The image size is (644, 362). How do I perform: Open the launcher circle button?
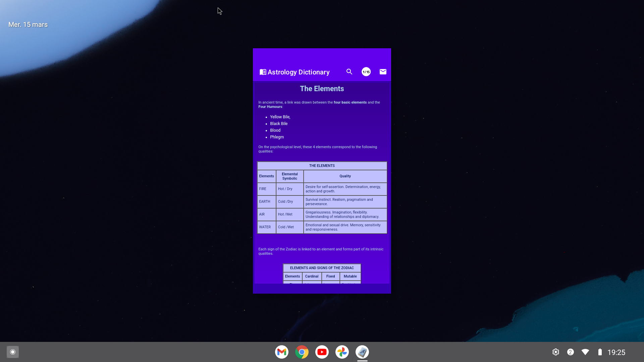pyautogui.click(x=13, y=352)
